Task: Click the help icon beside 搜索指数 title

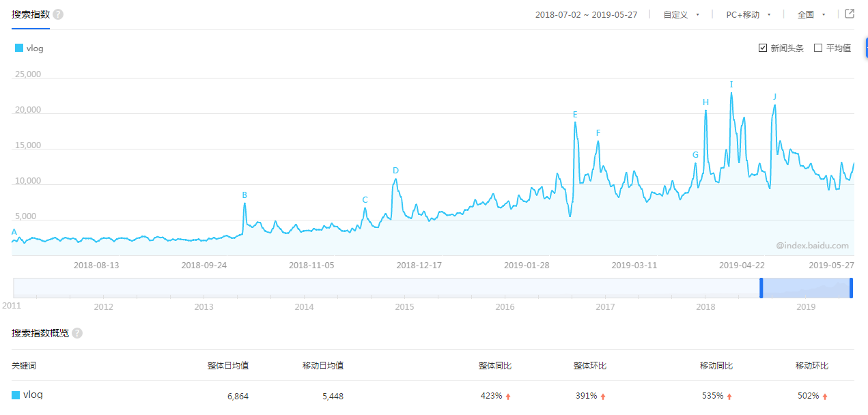Action: (58, 14)
